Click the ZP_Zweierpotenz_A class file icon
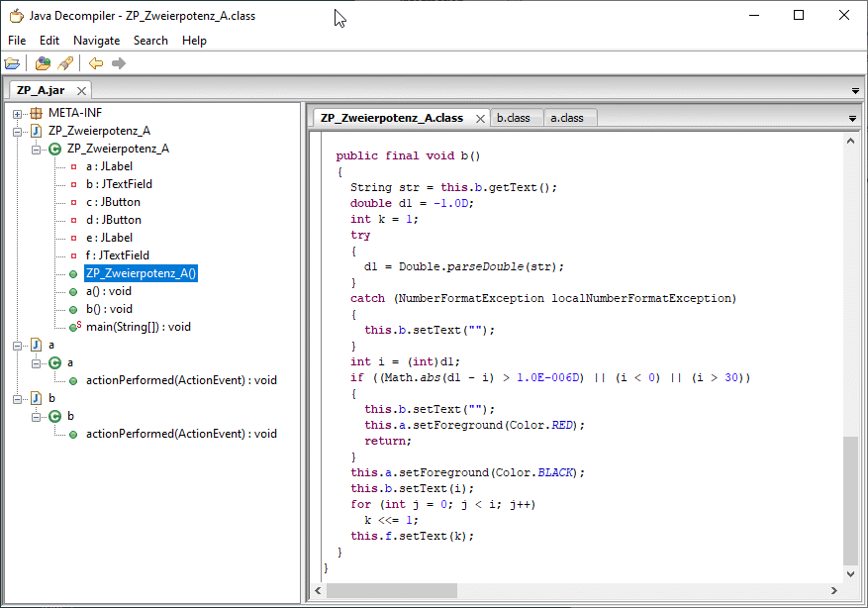This screenshot has height=608, width=868. pos(36,131)
